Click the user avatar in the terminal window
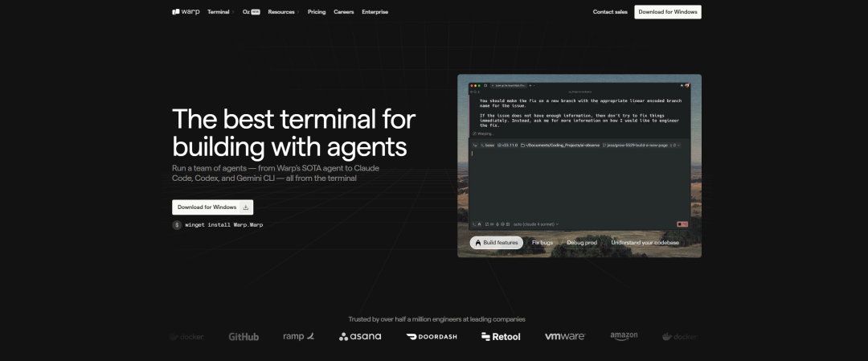 tap(687, 85)
